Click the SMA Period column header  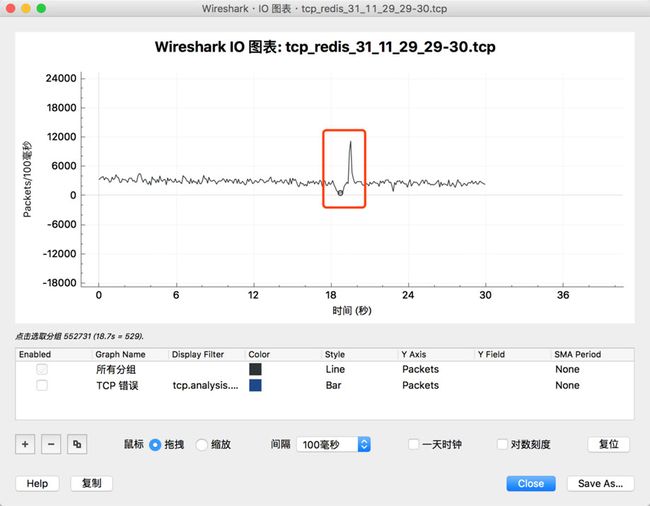592,354
